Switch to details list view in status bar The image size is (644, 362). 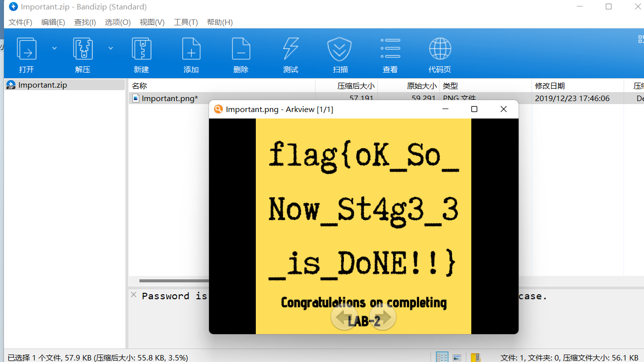[x=442, y=357]
